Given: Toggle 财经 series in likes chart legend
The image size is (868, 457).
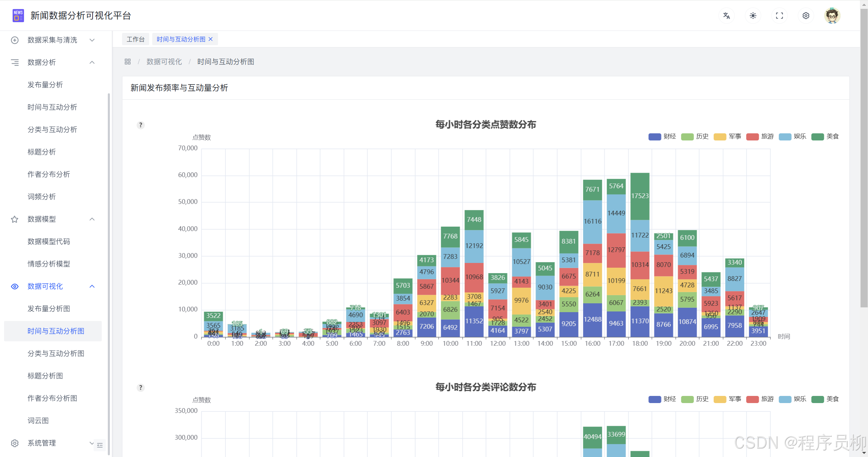Looking at the screenshot, I should 662,136.
